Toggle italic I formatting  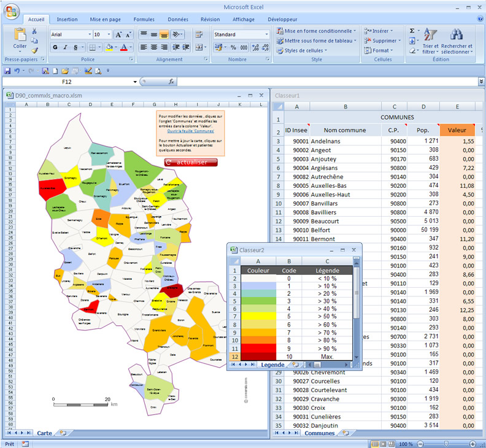[x=66, y=47]
